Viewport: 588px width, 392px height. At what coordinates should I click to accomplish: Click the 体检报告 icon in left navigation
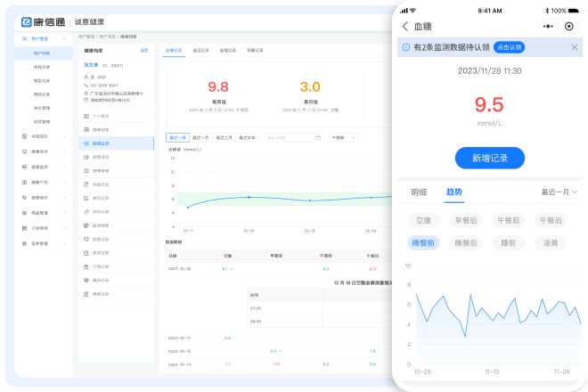(x=24, y=136)
